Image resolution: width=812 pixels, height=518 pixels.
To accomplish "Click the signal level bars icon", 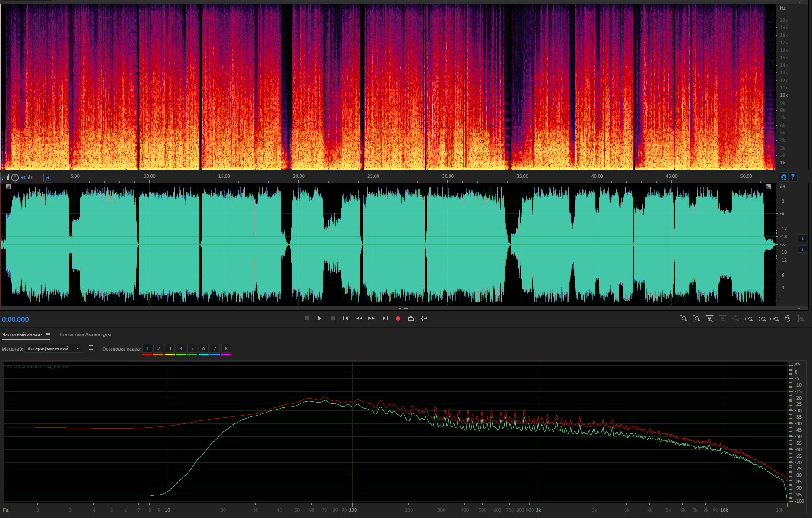I will [x=5, y=177].
